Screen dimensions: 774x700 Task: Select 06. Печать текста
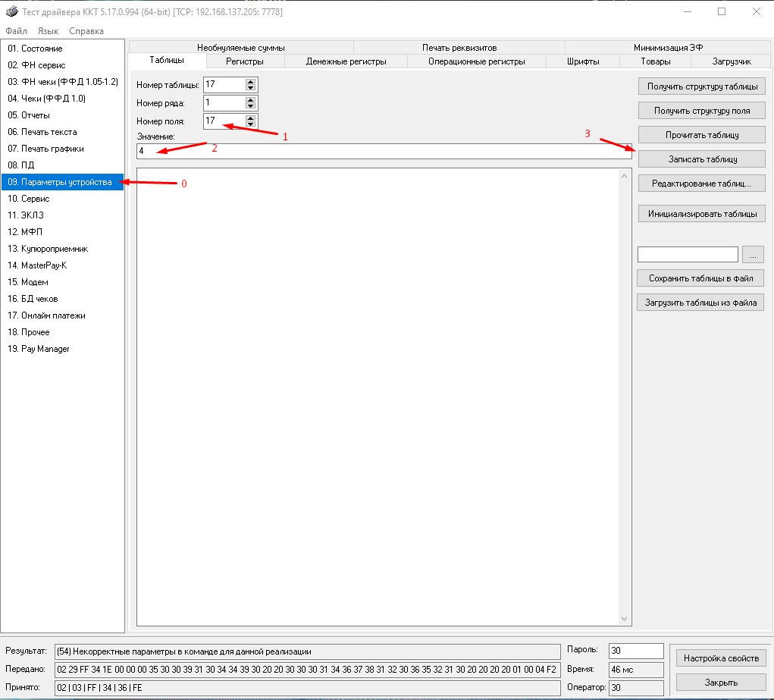coord(62,132)
